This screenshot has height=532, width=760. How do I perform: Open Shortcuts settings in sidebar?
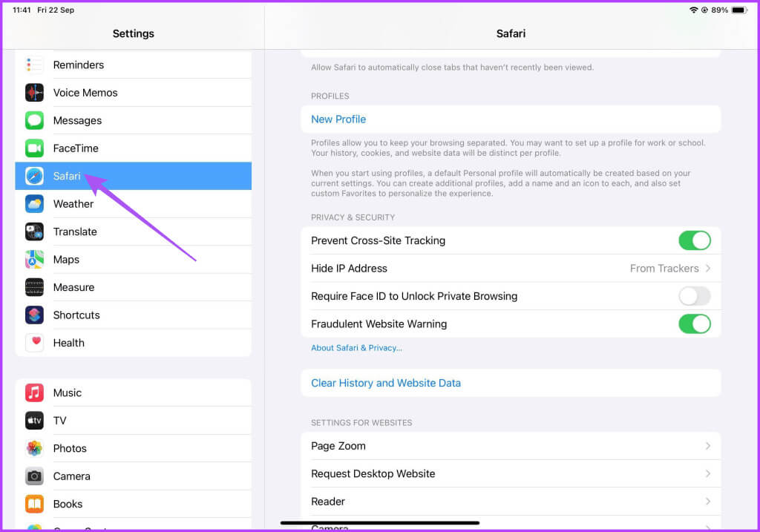[134, 315]
